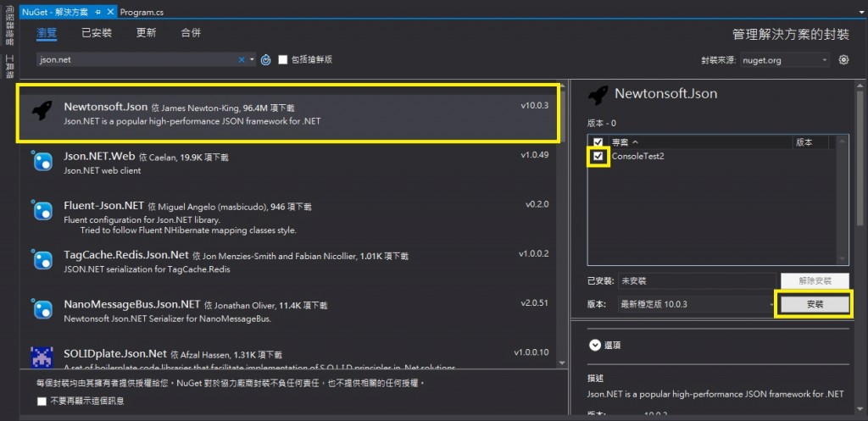Open the Server Explorer side panel tab

[x=9, y=26]
